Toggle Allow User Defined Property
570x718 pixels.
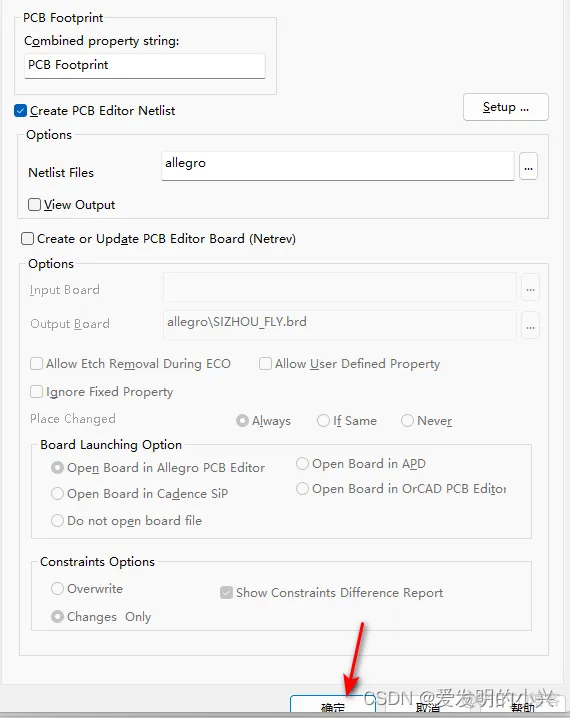[x=265, y=364]
